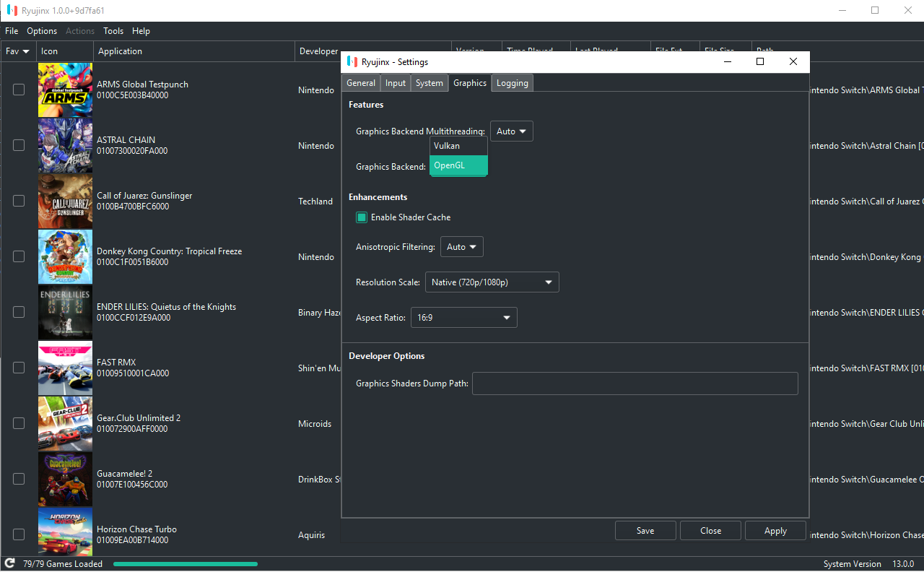Expand the Resolution Scale combo box
The height and width of the screenshot is (572, 924).
point(492,282)
